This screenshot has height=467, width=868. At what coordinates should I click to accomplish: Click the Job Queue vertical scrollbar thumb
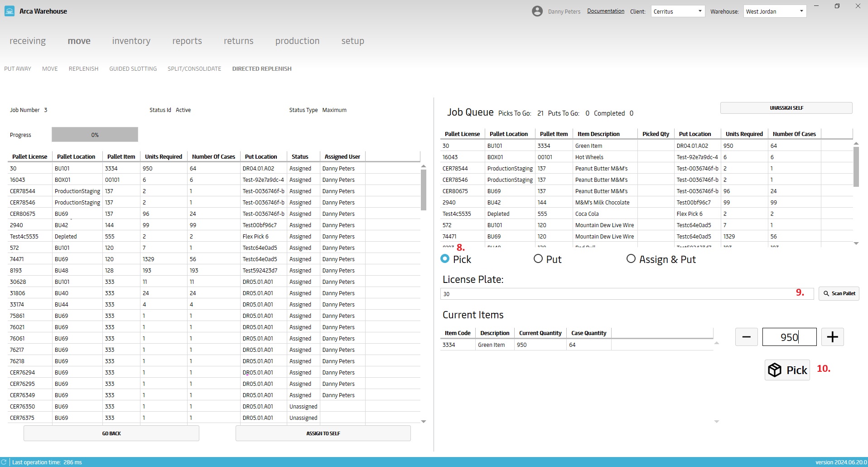click(x=856, y=167)
